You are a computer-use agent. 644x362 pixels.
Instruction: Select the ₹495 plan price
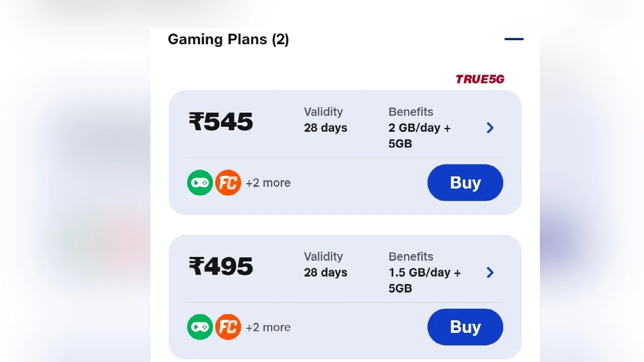tap(221, 266)
